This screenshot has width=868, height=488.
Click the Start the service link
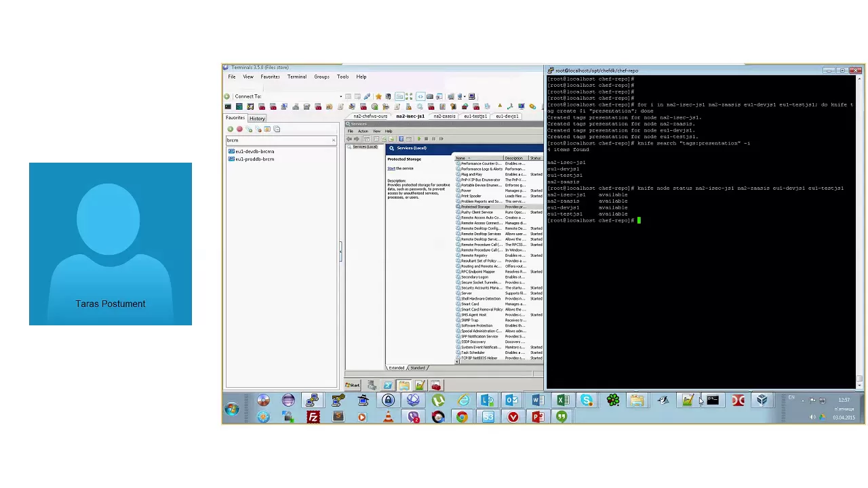(390, 168)
